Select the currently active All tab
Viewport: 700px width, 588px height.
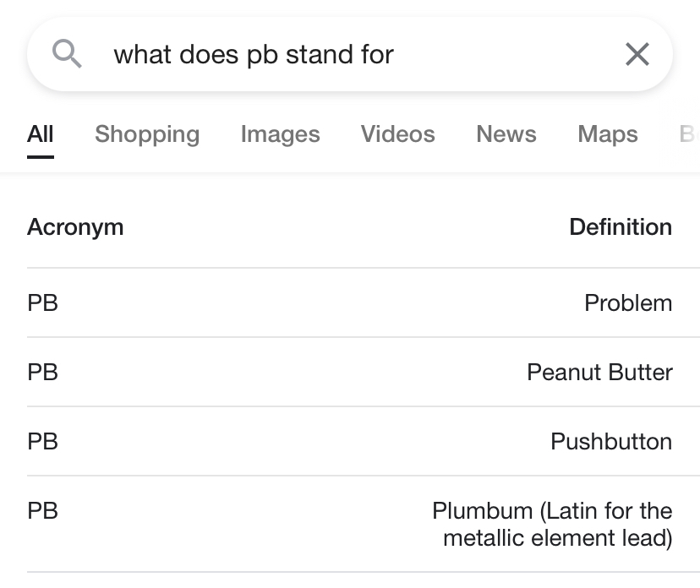[x=40, y=133]
